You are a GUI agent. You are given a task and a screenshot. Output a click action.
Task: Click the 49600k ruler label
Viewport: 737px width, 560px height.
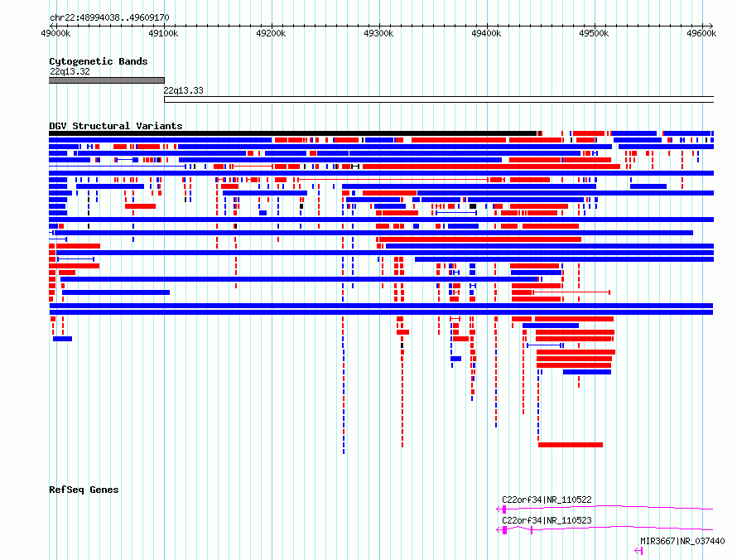coord(701,33)
